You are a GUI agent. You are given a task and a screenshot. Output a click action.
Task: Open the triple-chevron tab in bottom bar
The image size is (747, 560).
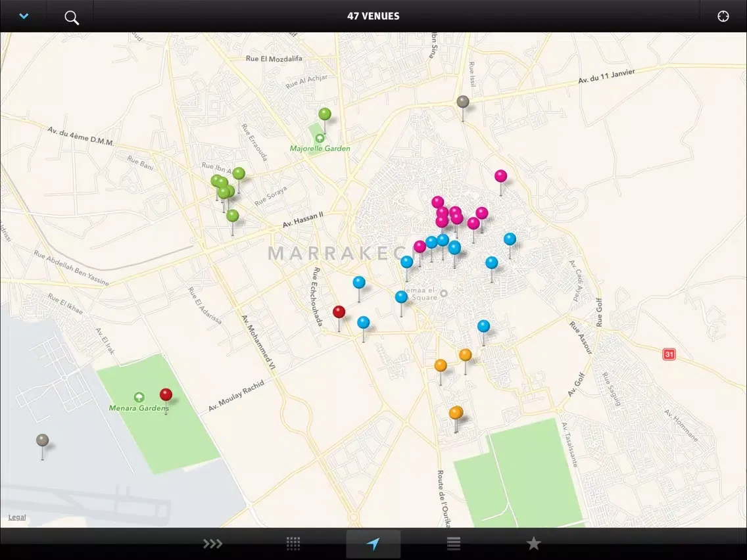click(x=212, y=544)
